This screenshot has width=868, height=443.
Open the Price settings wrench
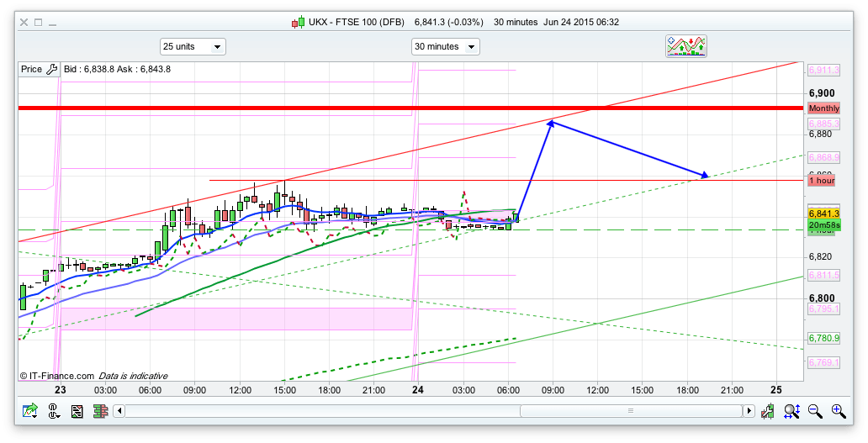(51, 70)
